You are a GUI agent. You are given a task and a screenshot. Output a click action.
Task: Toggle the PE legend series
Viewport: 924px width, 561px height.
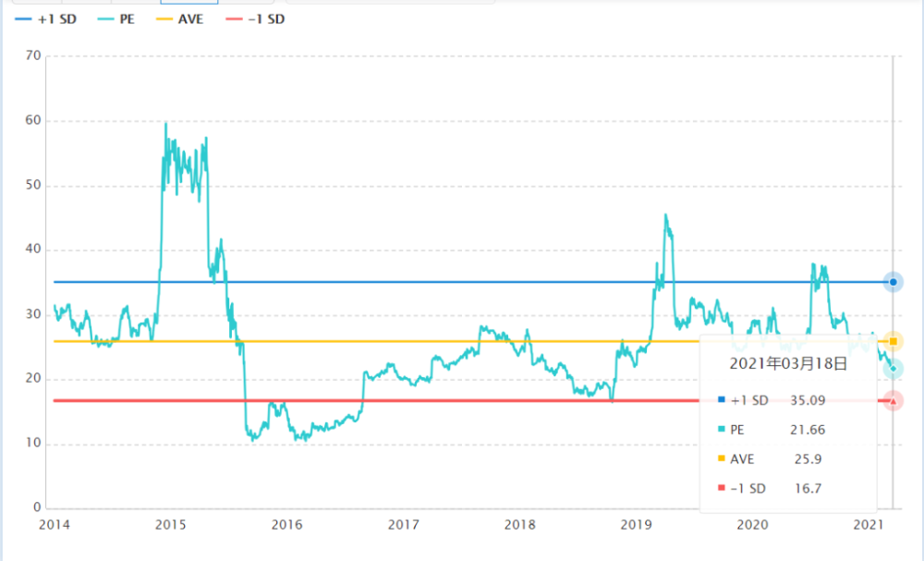click(116, 18)
